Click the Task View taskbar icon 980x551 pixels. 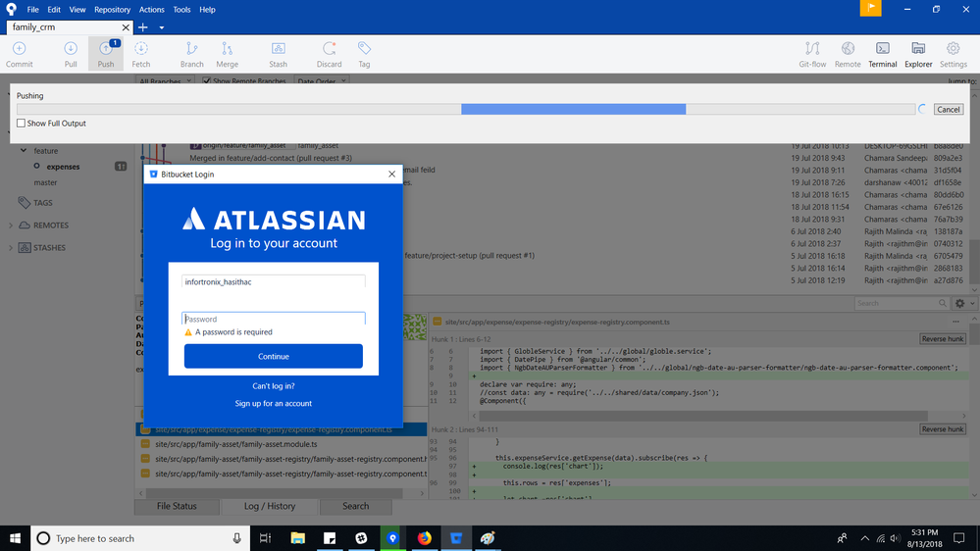(x=266, y=538)
